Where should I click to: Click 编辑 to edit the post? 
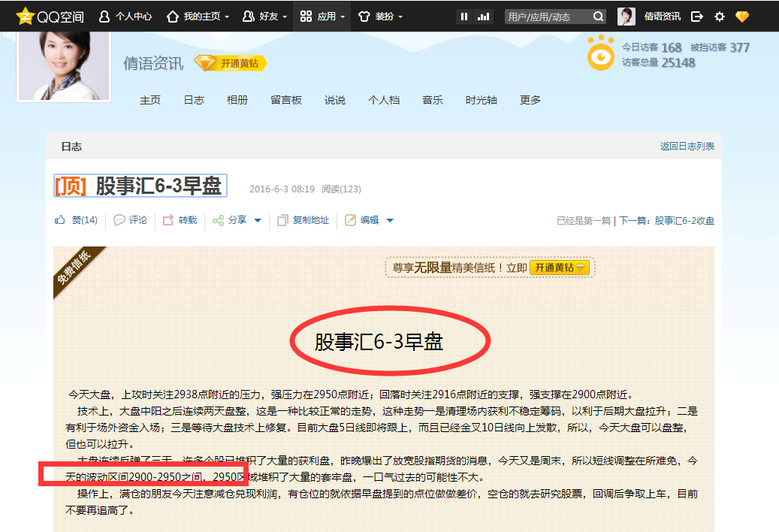pos(361,219)
